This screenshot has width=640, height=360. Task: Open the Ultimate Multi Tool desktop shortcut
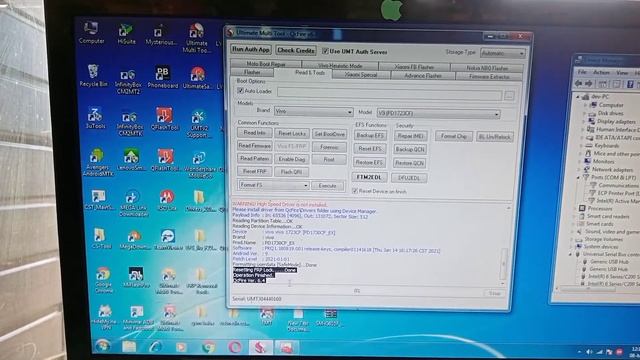pyautogui.click(x=196, y=38)
